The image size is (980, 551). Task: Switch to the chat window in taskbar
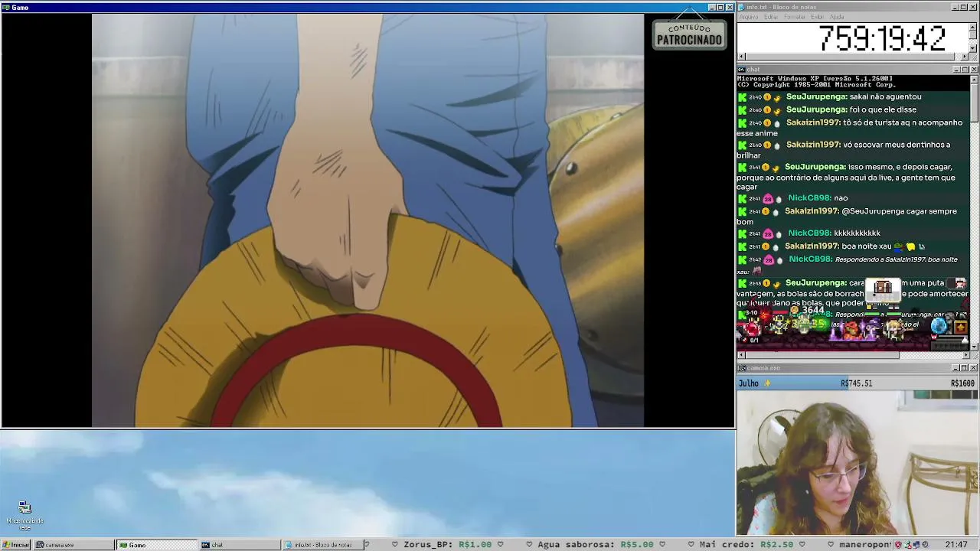[x=239, y=545]
